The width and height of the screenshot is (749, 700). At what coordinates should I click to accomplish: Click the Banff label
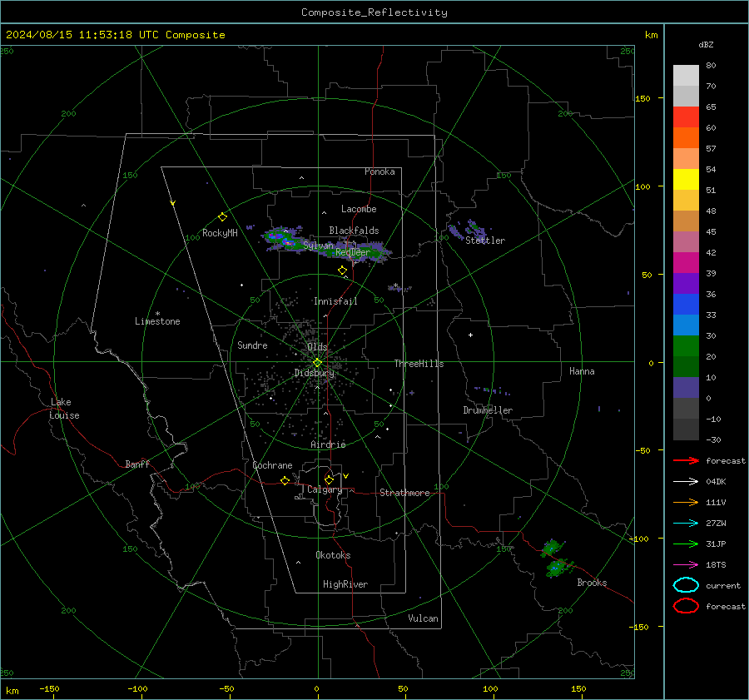137,464
